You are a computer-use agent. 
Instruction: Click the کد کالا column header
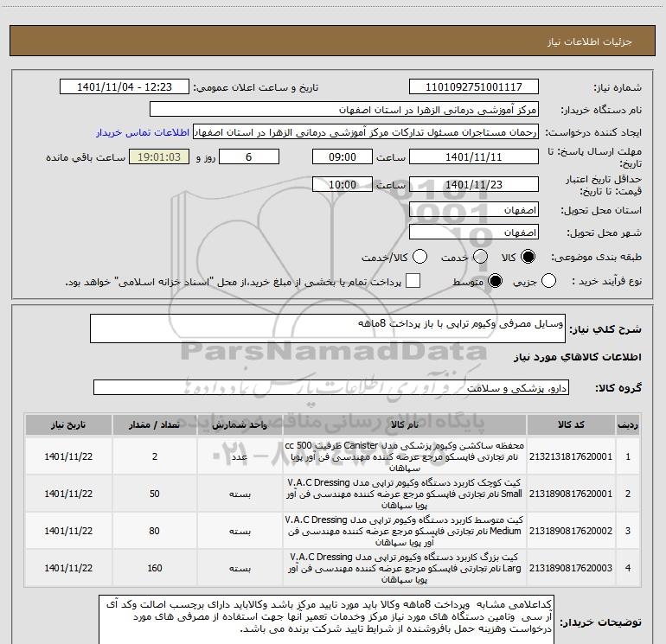coord(571,424)
